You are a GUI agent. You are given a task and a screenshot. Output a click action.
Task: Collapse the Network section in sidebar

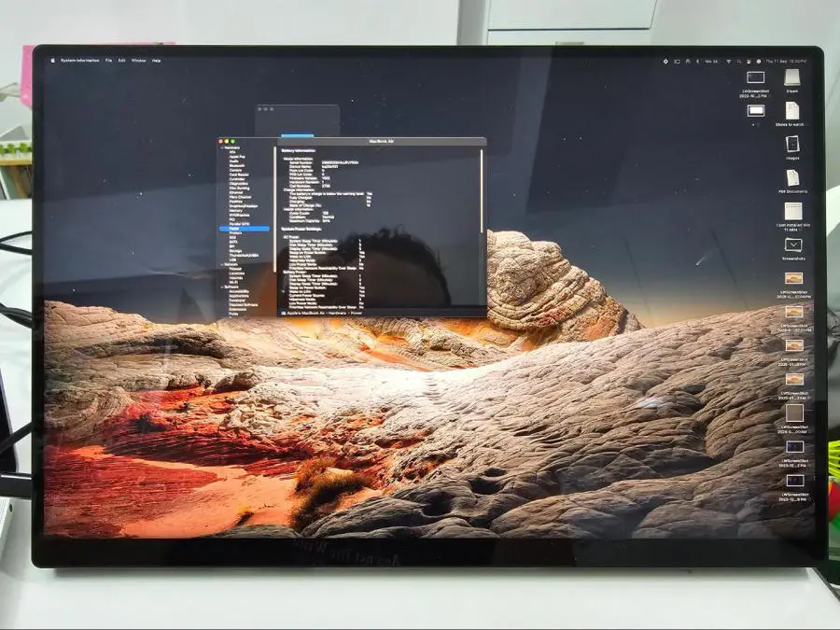click(x=222, y=264)
